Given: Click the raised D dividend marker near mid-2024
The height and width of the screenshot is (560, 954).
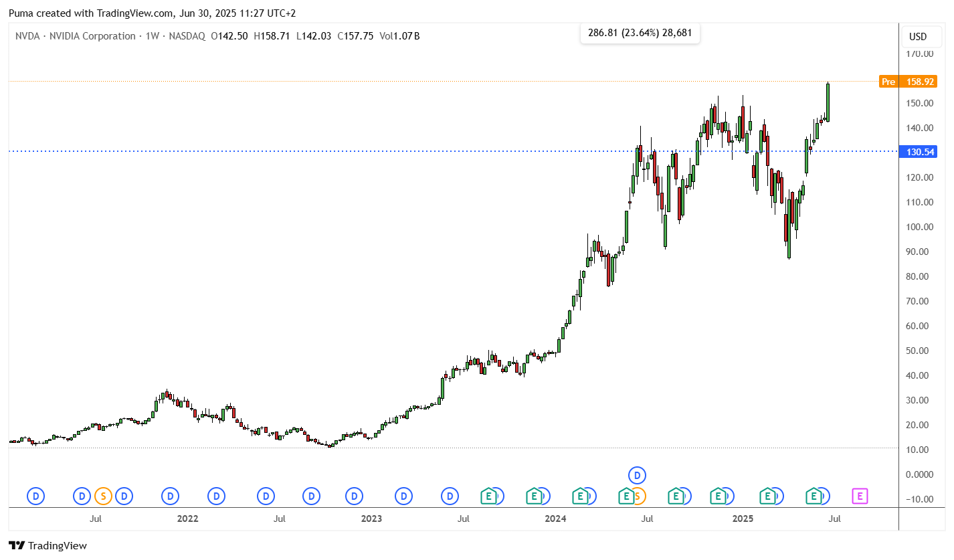Looking at the screenshot, I should 638,475.
